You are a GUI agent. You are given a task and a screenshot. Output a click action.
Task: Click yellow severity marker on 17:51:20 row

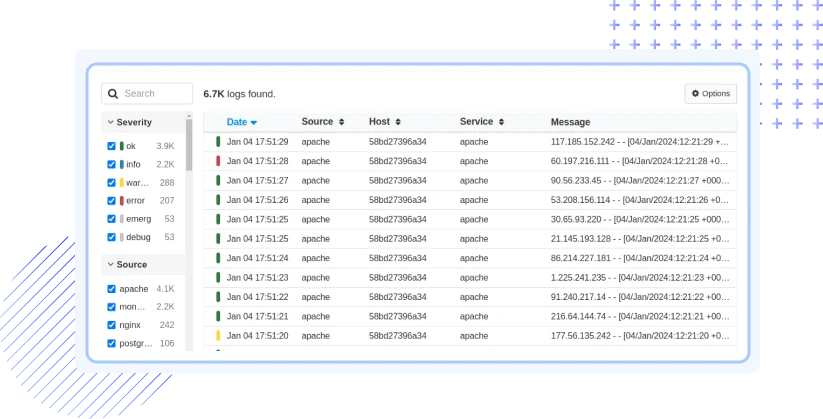point(218,336)
